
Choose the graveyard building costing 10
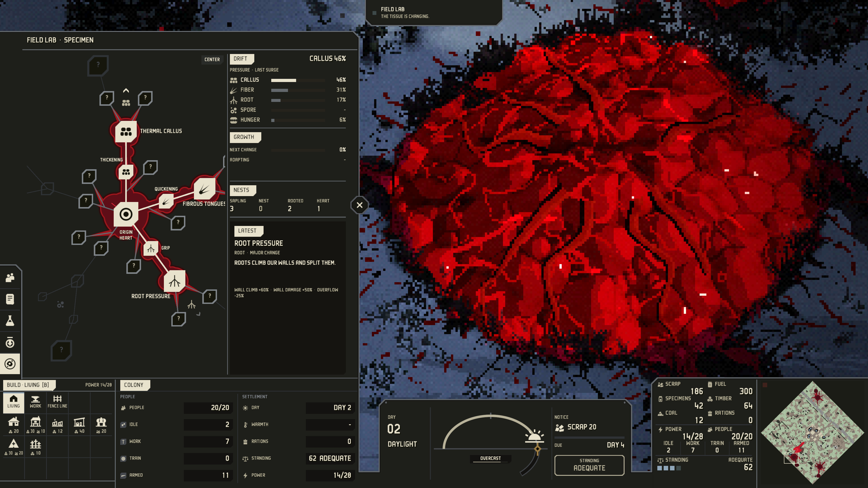(35, 447)
